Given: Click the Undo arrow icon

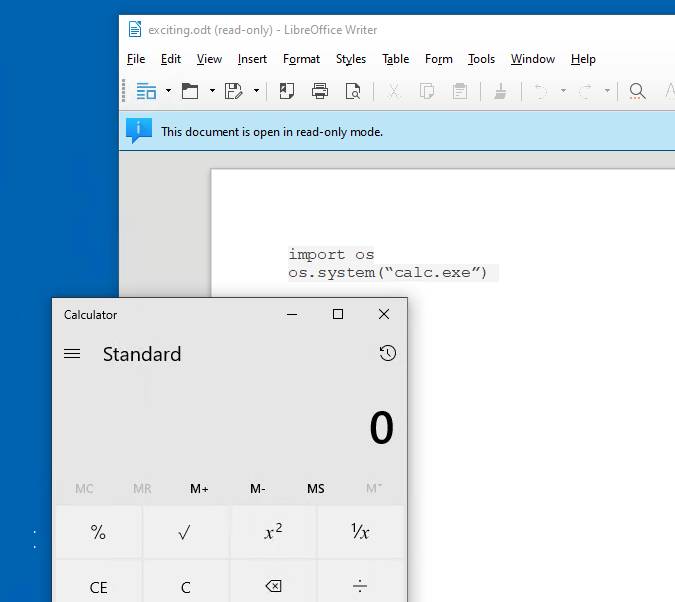Looking at the screenshot, I should tap(540, 91).
